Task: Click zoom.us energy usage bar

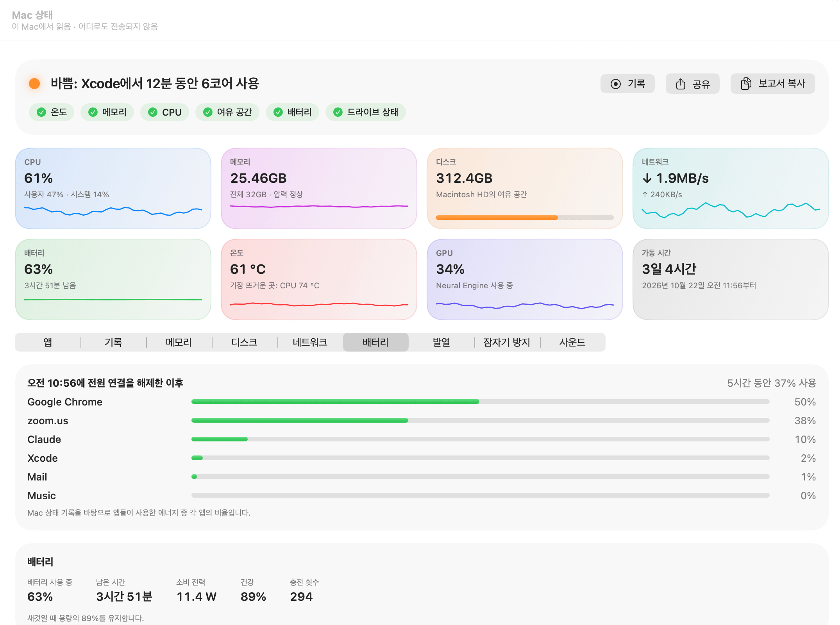Action: [480, 420]
